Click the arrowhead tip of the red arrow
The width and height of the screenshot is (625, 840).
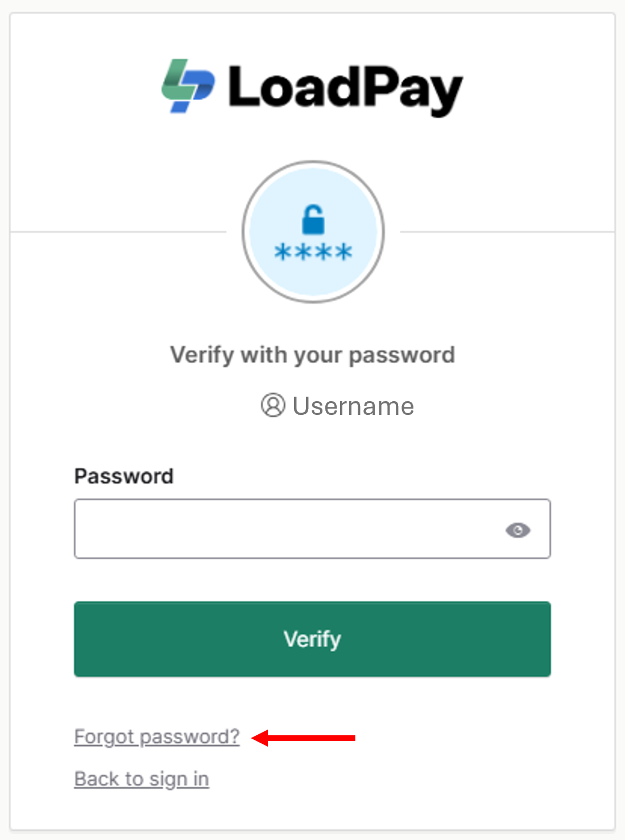[x=254, y=738]
